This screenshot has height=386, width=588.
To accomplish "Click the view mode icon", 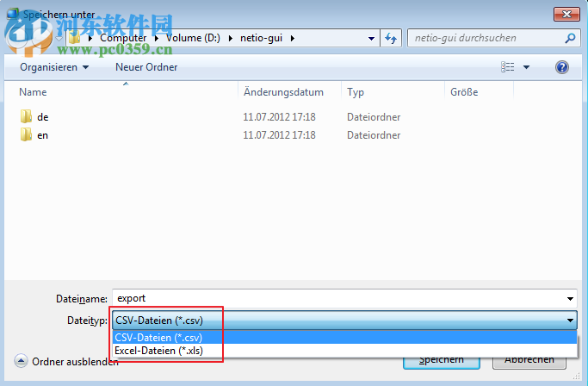I will click(x=508, y=67).
